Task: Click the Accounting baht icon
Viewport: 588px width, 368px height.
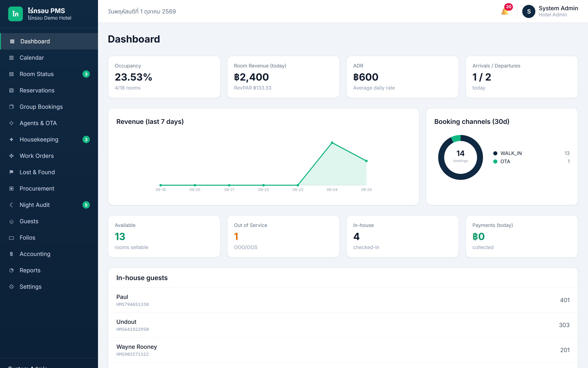Action: coord(11,254)
